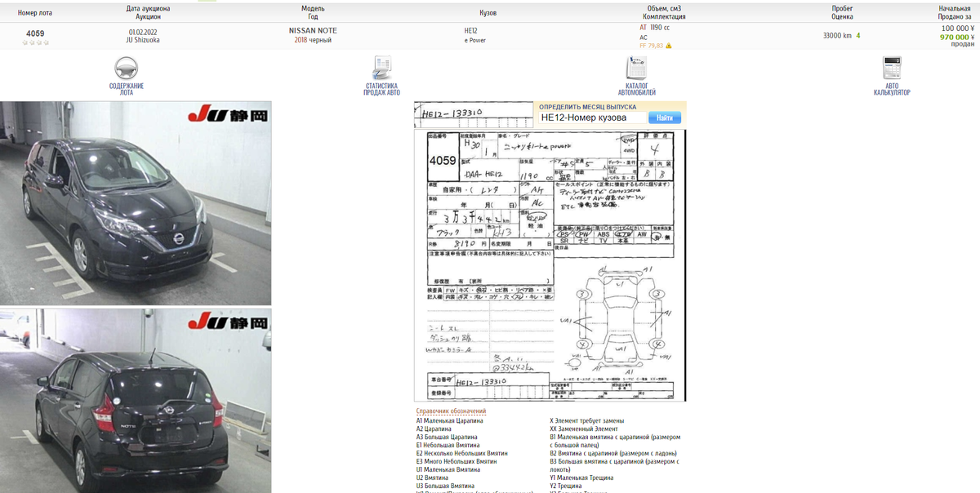Click legend entry A3 Большая Царапина
Image resolution: width=980 pixels, height=493 pixels.
pyautogui.click(x=447, y=437)
